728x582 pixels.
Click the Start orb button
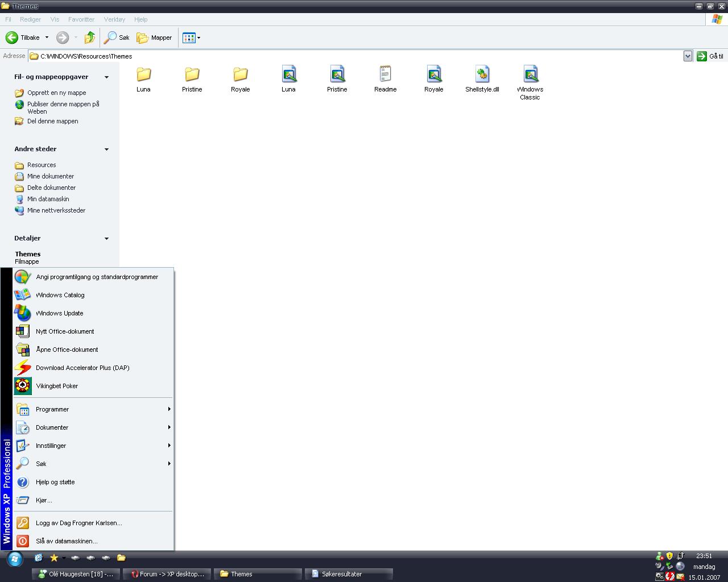coord(15,559)
